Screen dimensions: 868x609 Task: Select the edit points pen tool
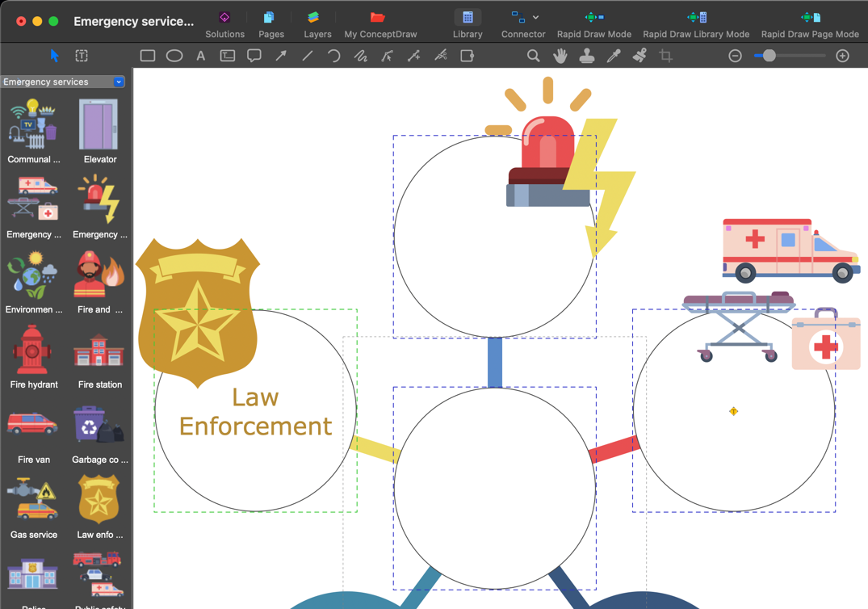coord(387,56)
